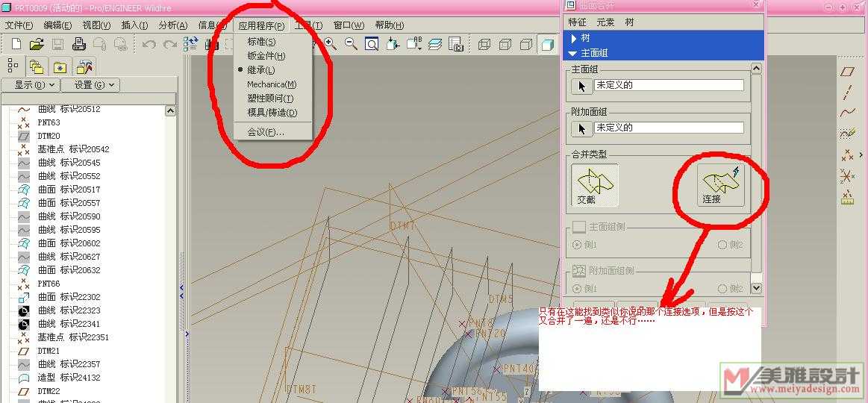The width and height of the screenshot is (868, 403).
Task: Select the Sketch tool in right toolbar
Action: tap(848, 134)
